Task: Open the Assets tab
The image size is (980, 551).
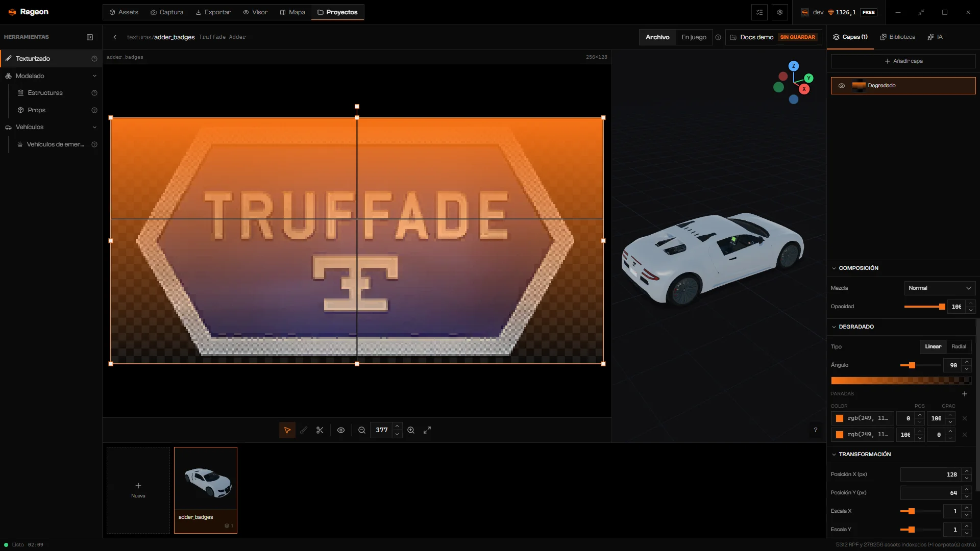Action: coord(124,12)
